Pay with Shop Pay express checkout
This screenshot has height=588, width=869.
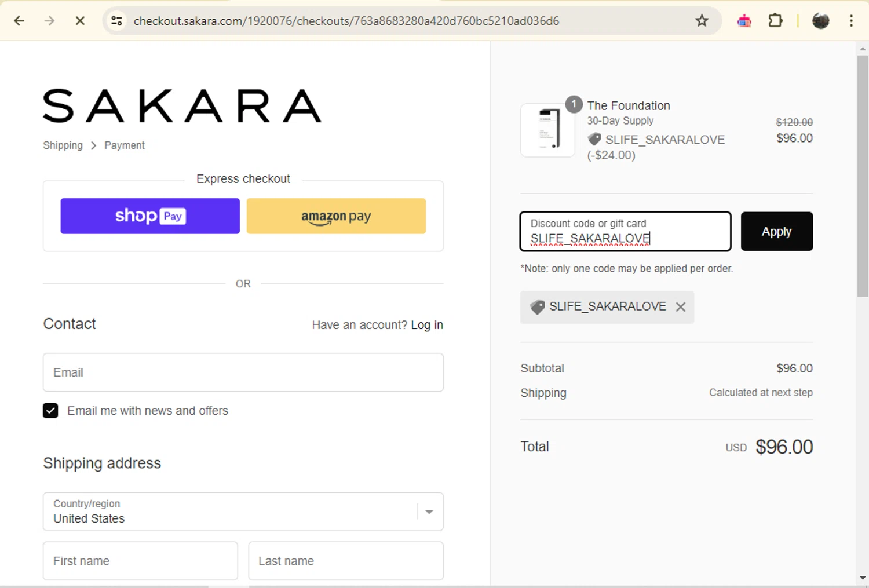(150, 216)
